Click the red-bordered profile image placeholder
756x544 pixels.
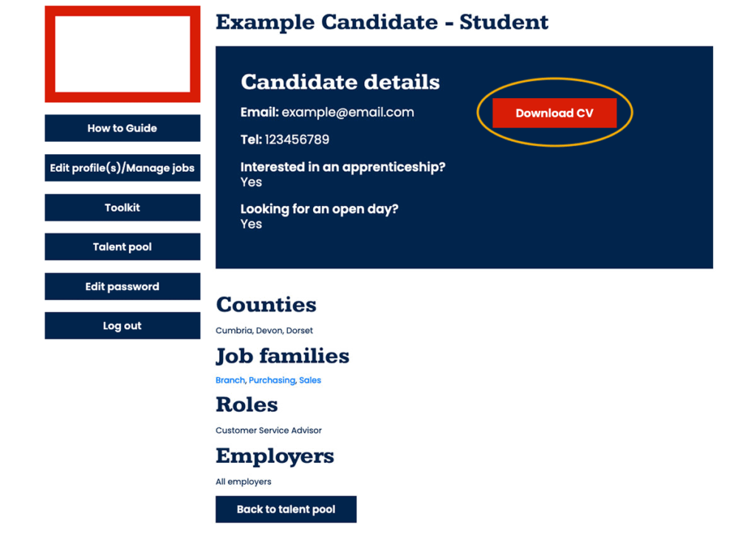pyautogui.click(x=123, y=54)
